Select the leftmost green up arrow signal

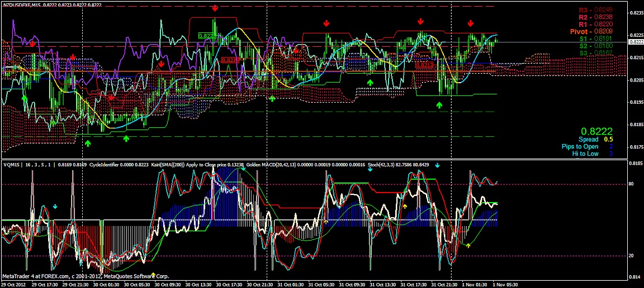[24, 98]
